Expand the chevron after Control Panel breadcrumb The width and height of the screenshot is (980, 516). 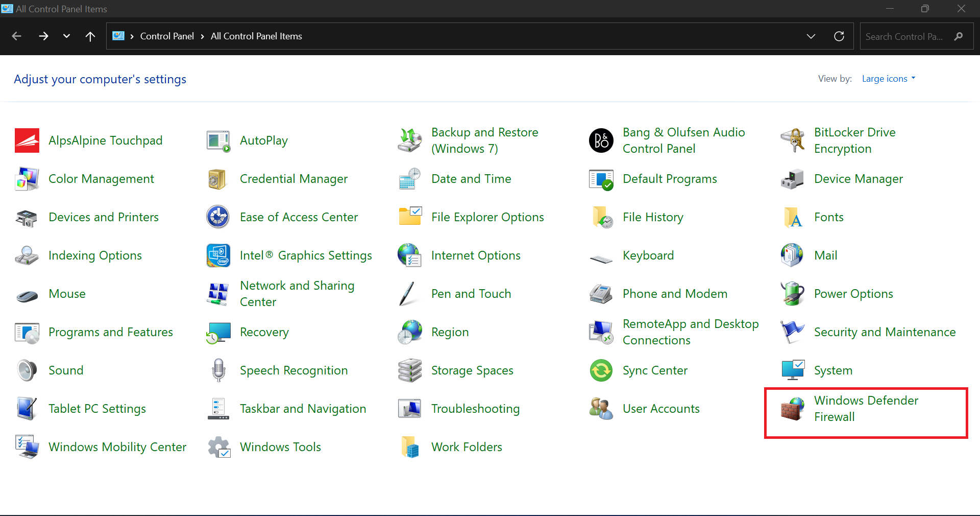[202, 36]
